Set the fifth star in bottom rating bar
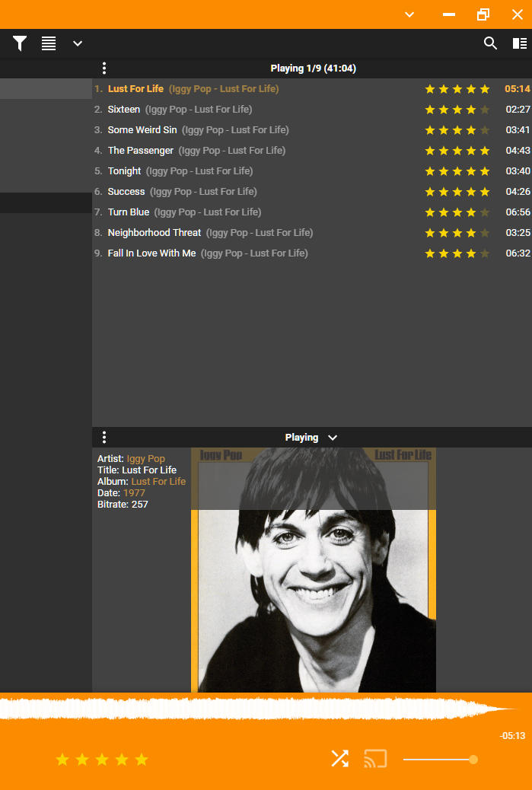532x790 pixels. [142, 760]
